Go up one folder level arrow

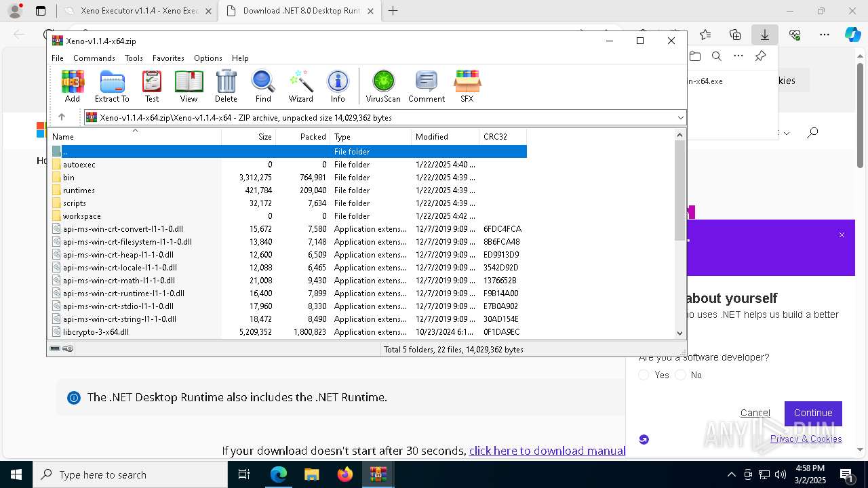click(x=62, y=117)
